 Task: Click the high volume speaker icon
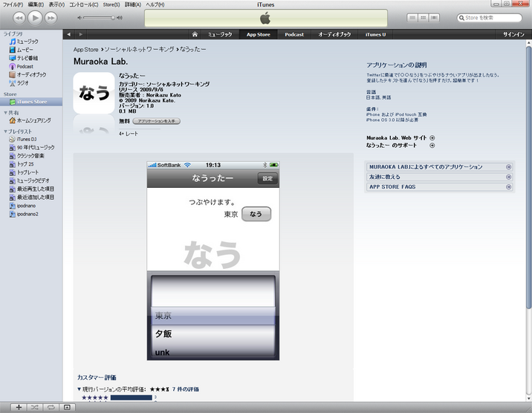pos(120,18)
